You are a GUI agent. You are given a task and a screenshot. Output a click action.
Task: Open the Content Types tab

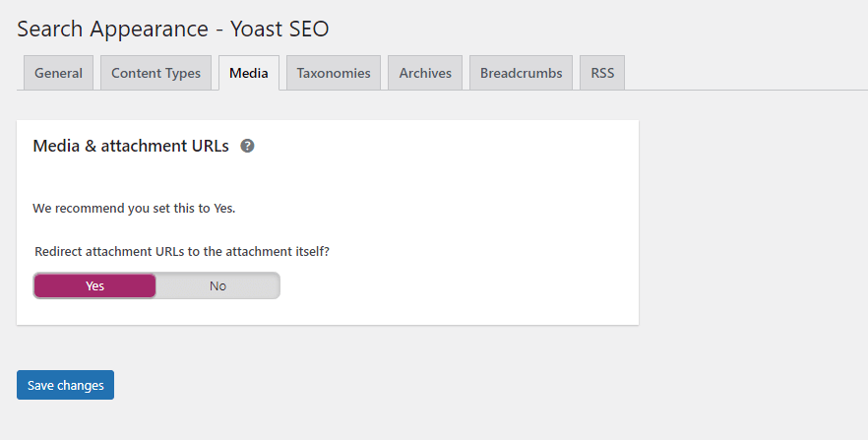click(x=155, y=73)
